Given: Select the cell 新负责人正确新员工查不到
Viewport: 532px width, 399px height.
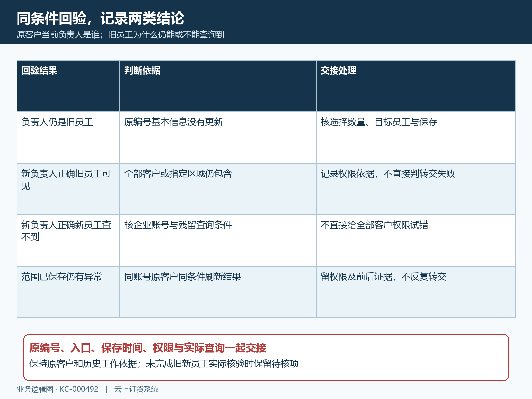Looking at the screenshot, I should [68, 240].
